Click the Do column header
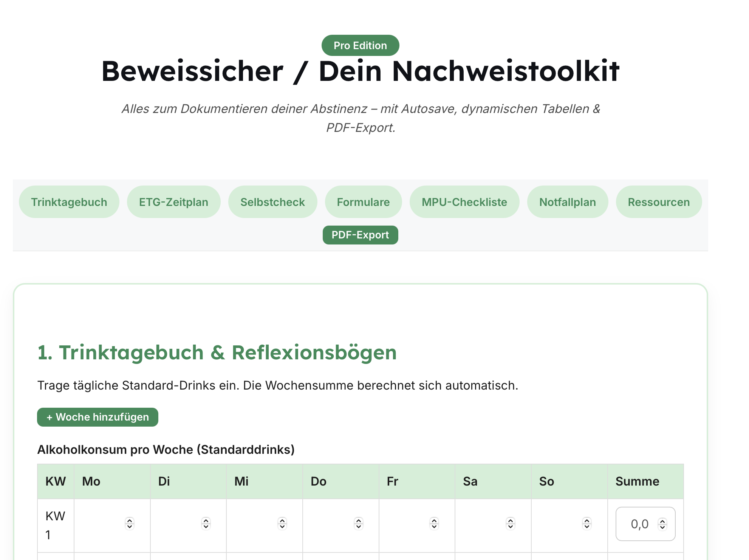 tap(341, 481)
